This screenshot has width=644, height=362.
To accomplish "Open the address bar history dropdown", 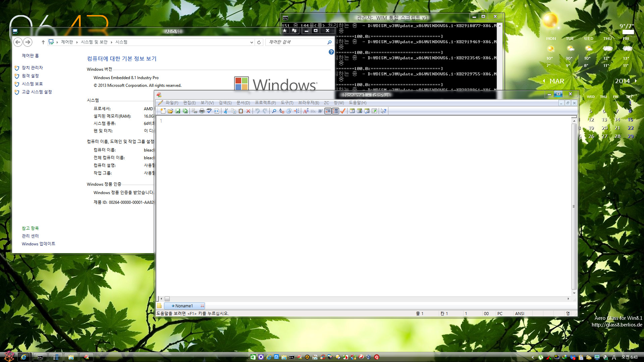I will (x=252, y=42).
